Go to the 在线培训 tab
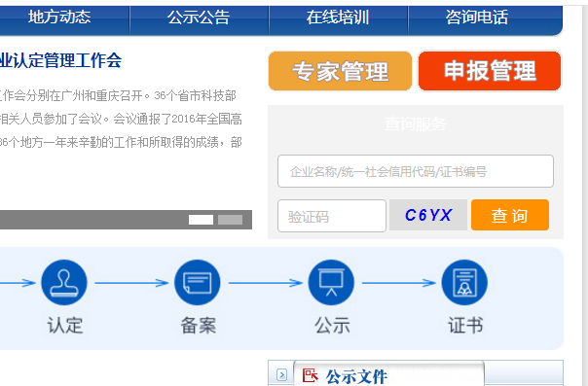 pyautogui.click(x=338, y=18)
